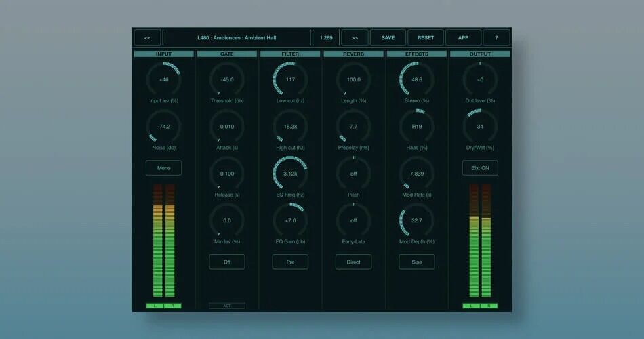Click the Mod Depth (%) knob
Screen dimensions: 644x339
click(x=416, y=220)
